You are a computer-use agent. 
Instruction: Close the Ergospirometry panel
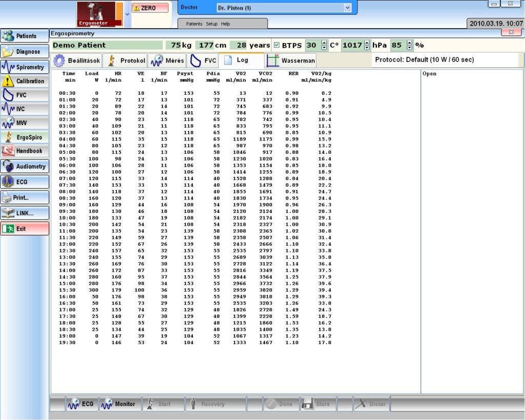(511, 32)
